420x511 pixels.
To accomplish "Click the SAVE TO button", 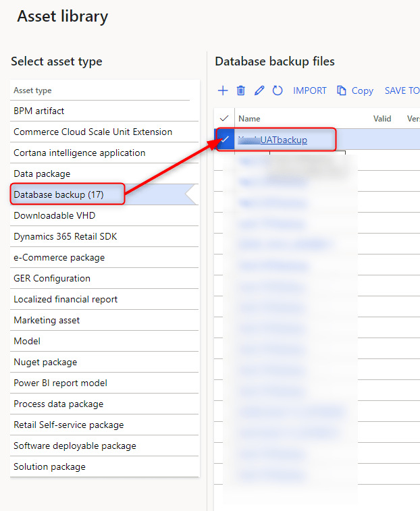I will (x=401, y=90).
